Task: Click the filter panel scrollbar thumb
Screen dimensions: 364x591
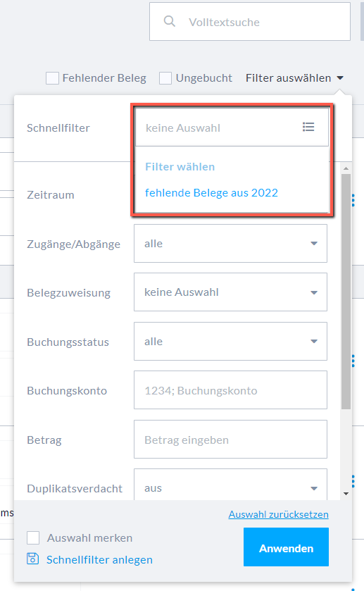Action: point(346,292)
